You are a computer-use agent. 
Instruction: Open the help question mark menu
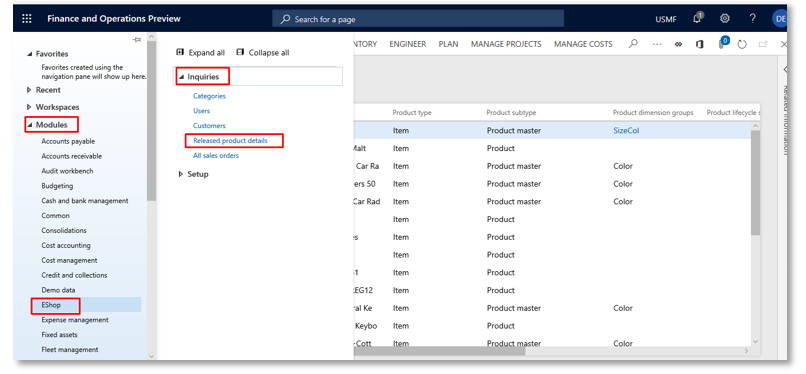(x=753, y=18)
